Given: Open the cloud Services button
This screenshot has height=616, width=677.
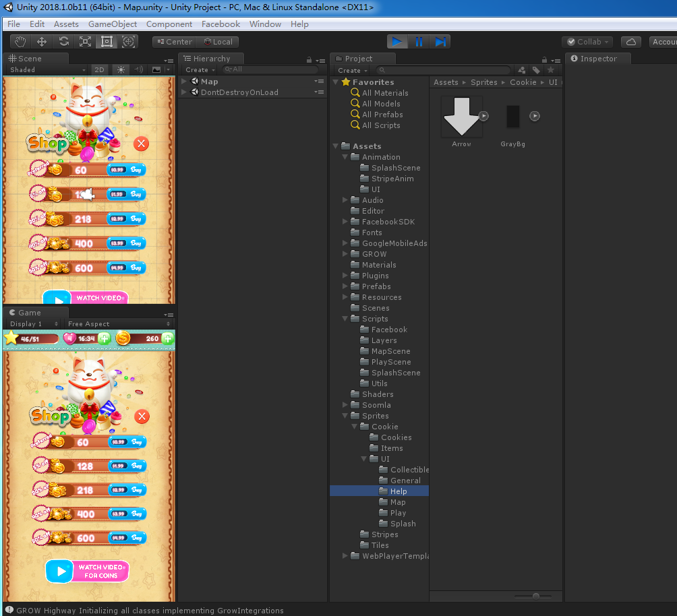Looking at the screenshot, I should [630, 41].
